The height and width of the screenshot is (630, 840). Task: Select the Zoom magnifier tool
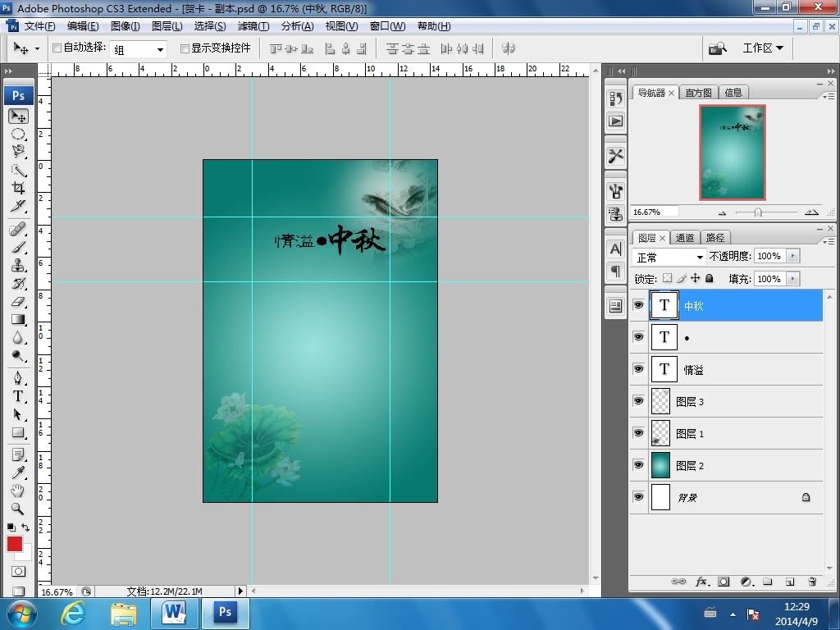tap(18, 509)
